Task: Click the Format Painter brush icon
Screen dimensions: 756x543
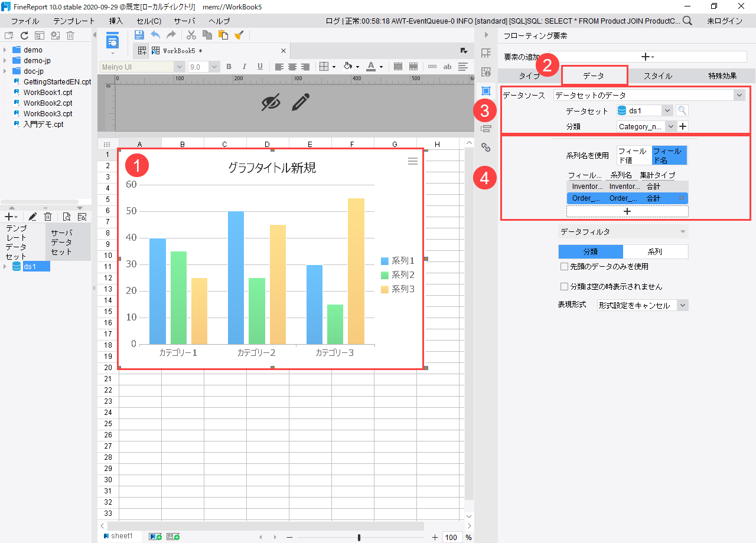Action: [x=239, y=35]
